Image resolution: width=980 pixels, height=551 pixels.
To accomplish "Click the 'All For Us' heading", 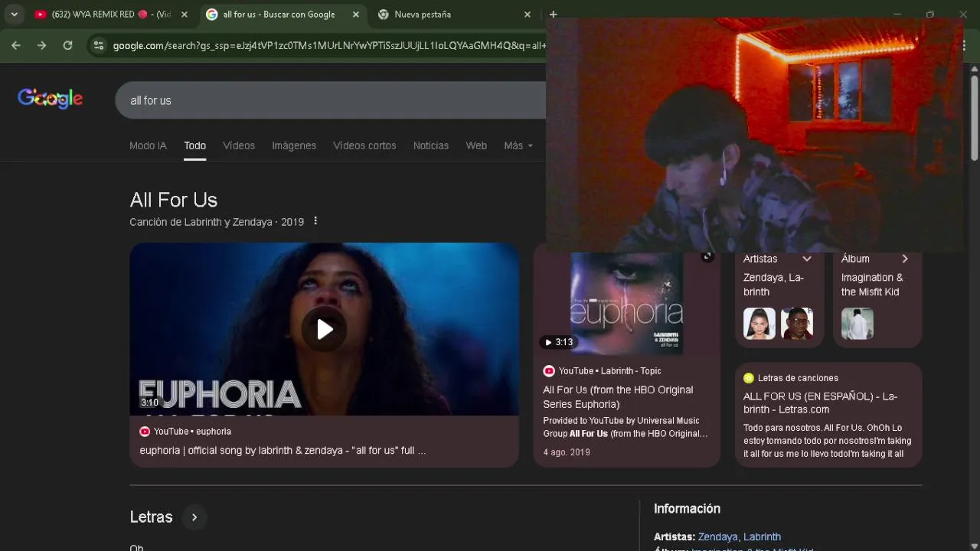I will 174,200.
